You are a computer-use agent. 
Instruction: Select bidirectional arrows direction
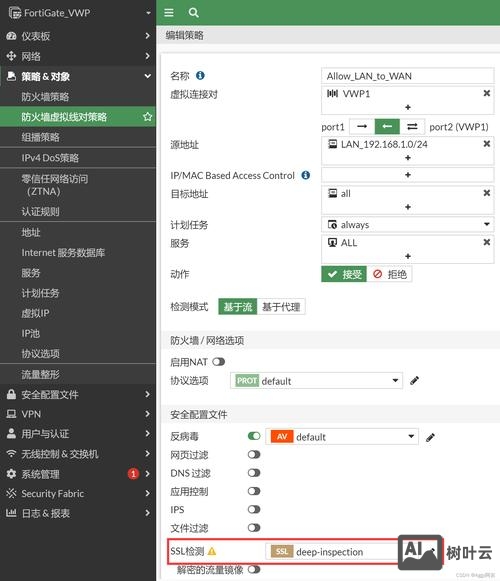click(412, 127)
